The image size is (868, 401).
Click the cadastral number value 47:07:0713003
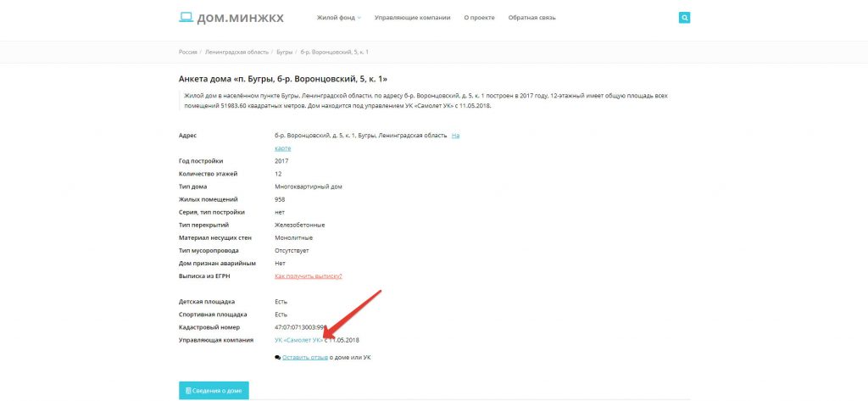click(x=301, y=327)
